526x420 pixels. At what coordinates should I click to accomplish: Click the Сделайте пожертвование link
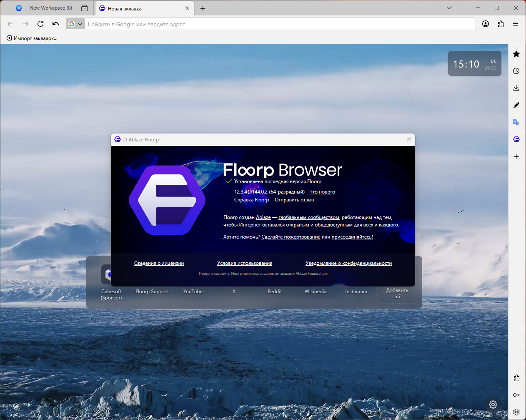click(291, 237)
